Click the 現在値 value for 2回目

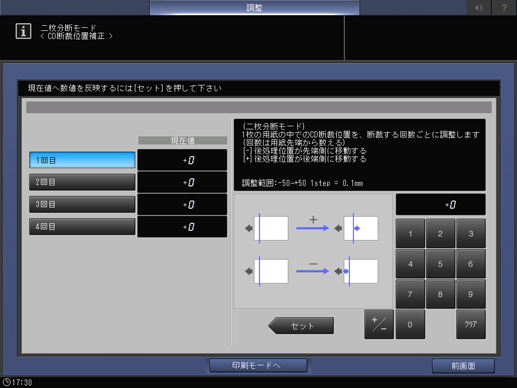pos(182,182)
